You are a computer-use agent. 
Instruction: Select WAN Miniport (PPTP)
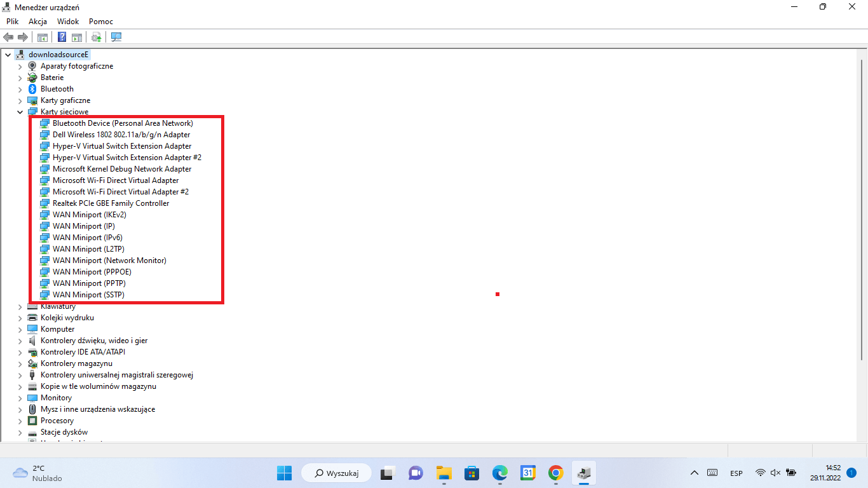click(90, 283)
